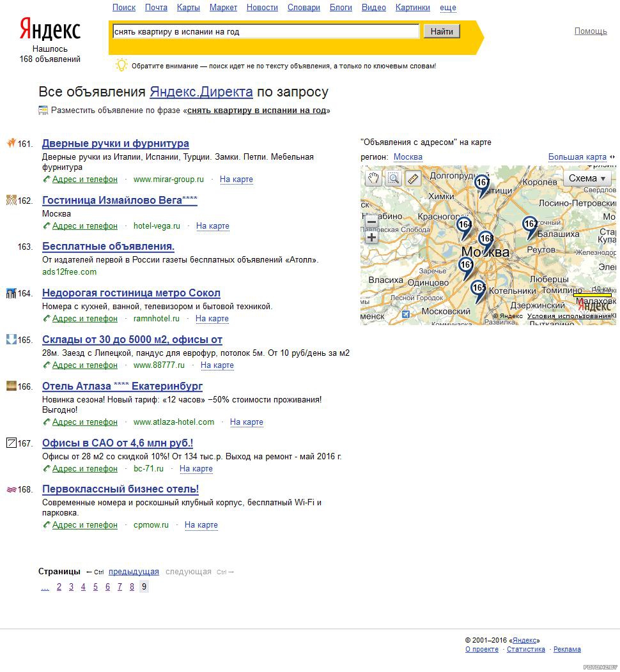The width and height of the screenshot is (620, 672).
Task: Click the phrase link снять квартиру в испании на год
Action: click(x=256, y=111)
